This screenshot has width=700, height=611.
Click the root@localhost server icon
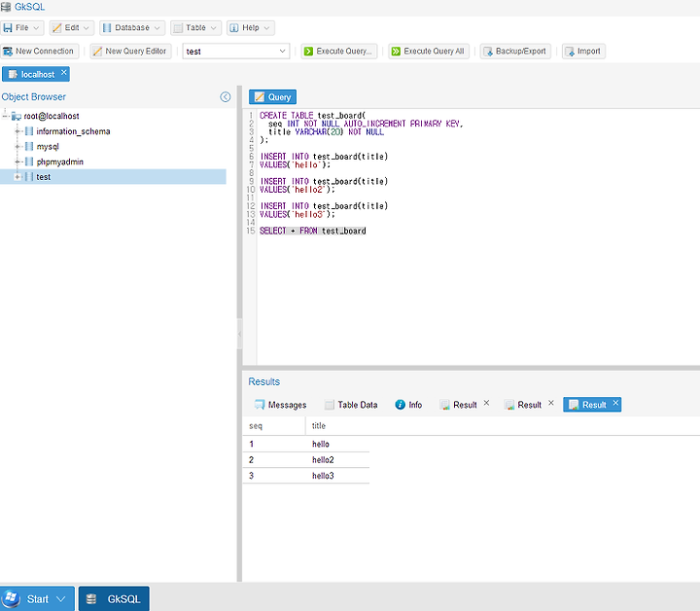coord(17,116)
